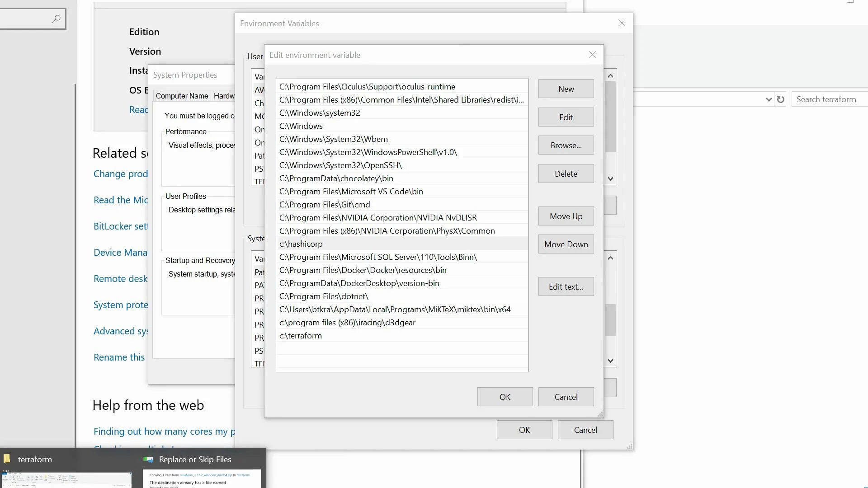Open the BitLocker settings link

tap(121, 226)
